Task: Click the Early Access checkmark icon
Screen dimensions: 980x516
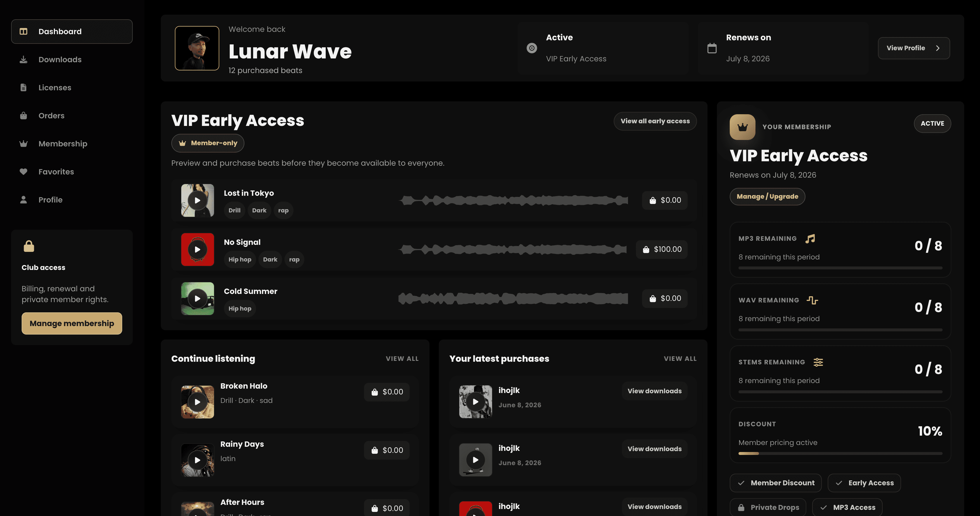Action: click(x=839, y=483)
